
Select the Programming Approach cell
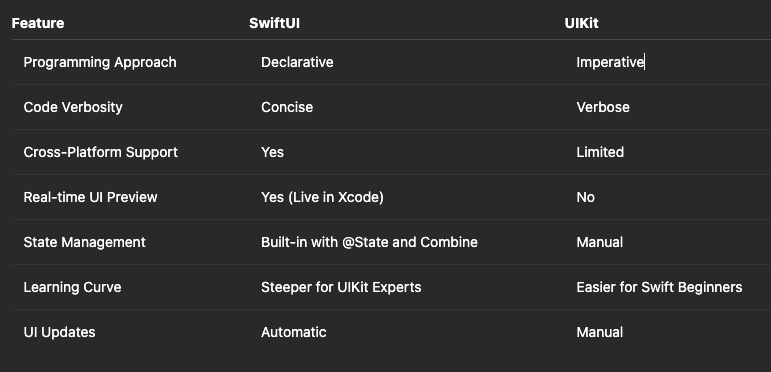100,62
